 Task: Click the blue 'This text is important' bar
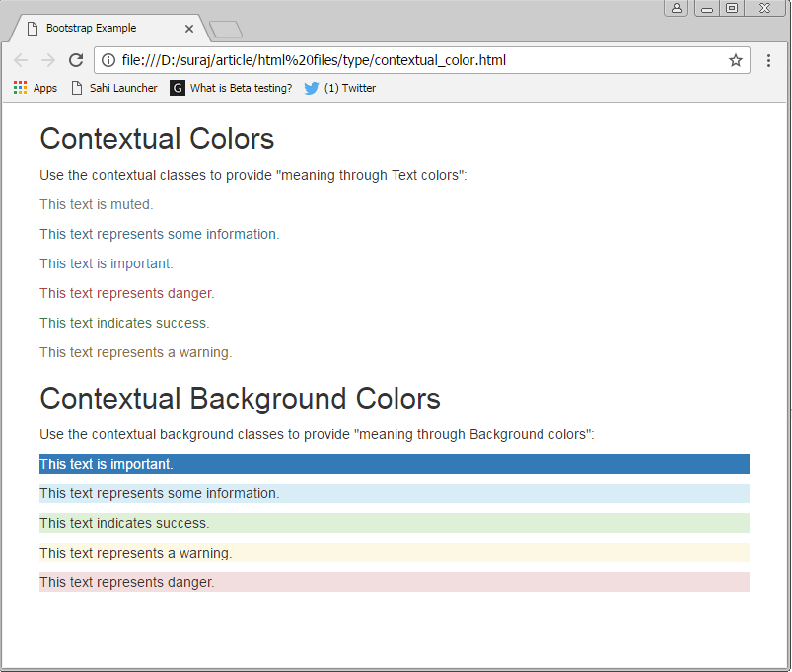coord(395,464)
